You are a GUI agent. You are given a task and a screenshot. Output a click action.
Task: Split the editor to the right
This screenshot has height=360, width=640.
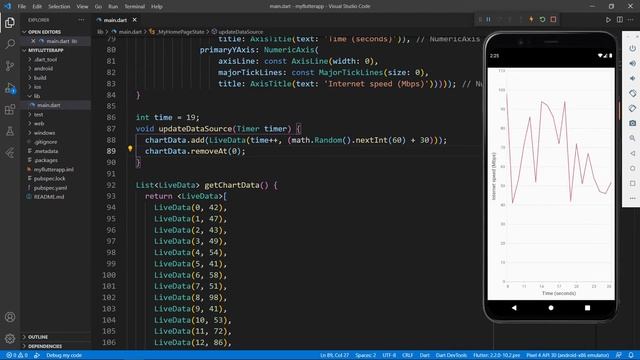620,20
